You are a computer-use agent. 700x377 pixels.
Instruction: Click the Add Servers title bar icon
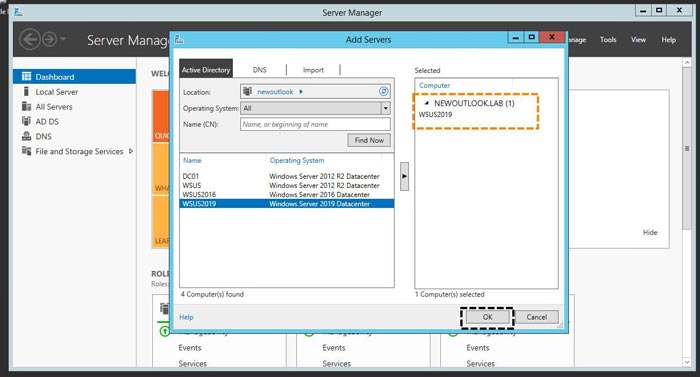(x=179, y=39)
